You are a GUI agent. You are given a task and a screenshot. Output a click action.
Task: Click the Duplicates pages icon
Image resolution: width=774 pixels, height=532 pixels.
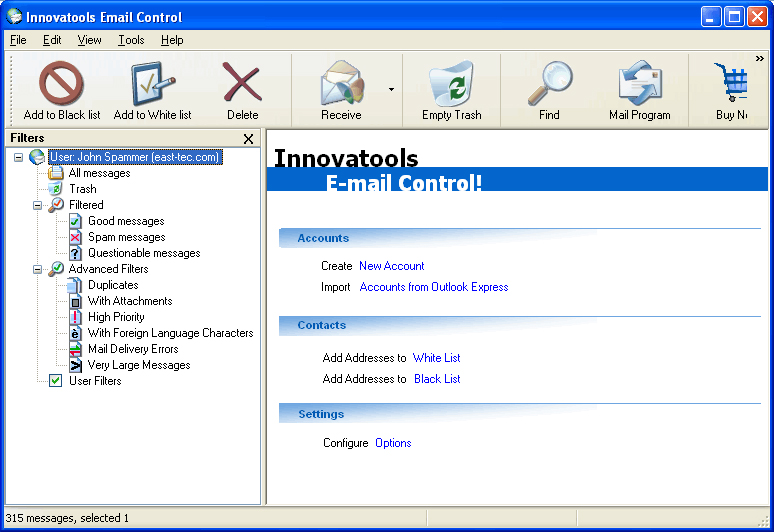point(75,285)
